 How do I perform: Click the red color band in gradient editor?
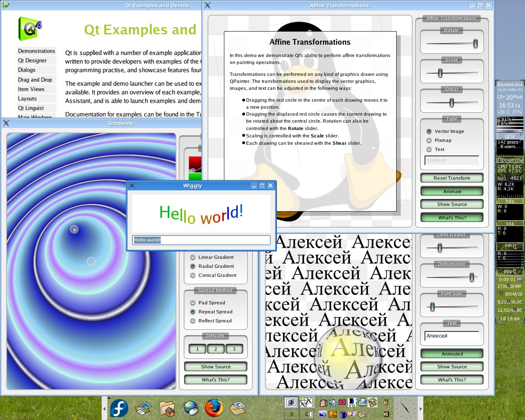point(195,164)
